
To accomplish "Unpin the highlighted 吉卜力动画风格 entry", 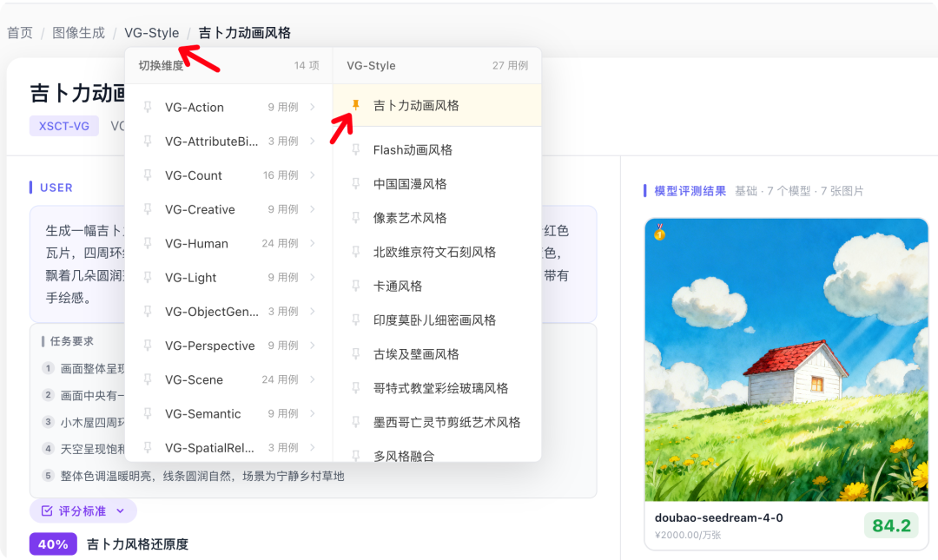I will click(355, 103).
